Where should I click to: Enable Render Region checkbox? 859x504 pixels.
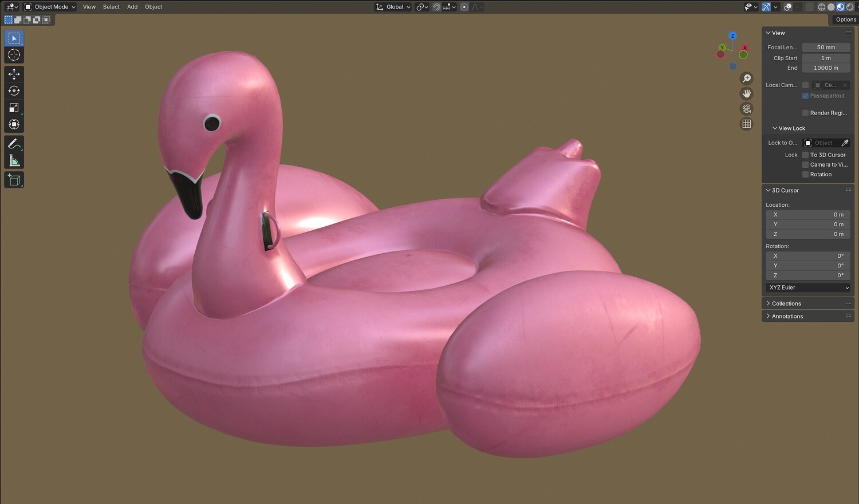805,113
